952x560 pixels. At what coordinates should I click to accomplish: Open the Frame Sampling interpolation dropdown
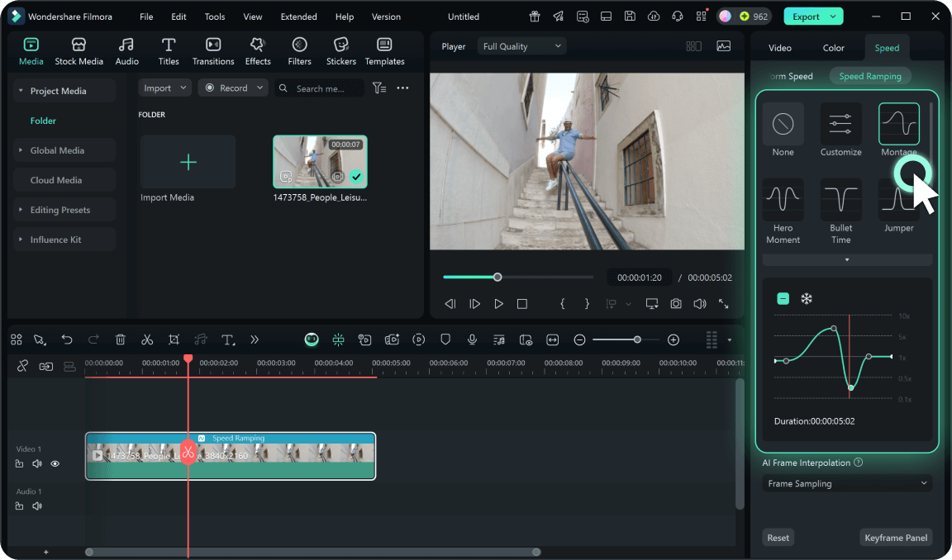pos(847,483)
